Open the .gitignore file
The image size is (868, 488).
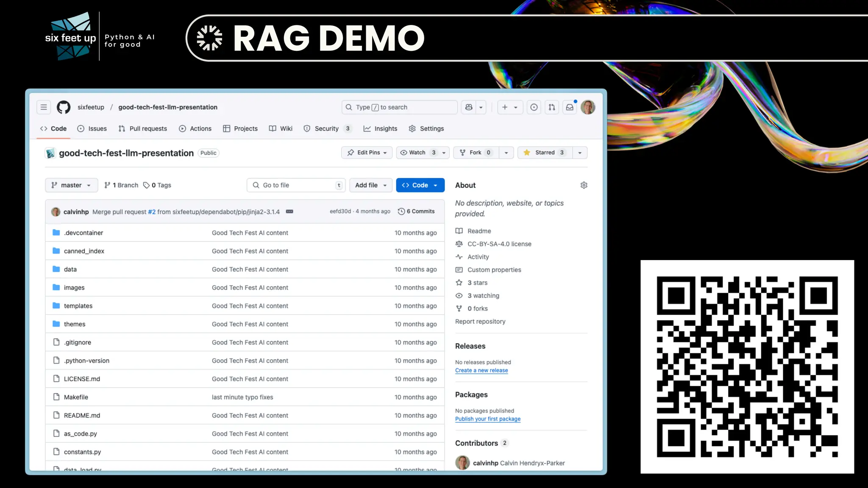point(78,342)
